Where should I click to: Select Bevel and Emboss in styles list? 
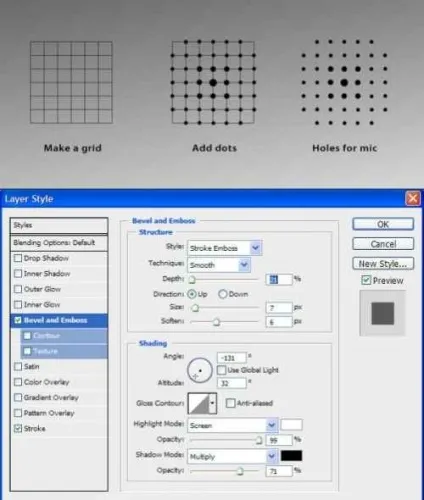[59, 320]
